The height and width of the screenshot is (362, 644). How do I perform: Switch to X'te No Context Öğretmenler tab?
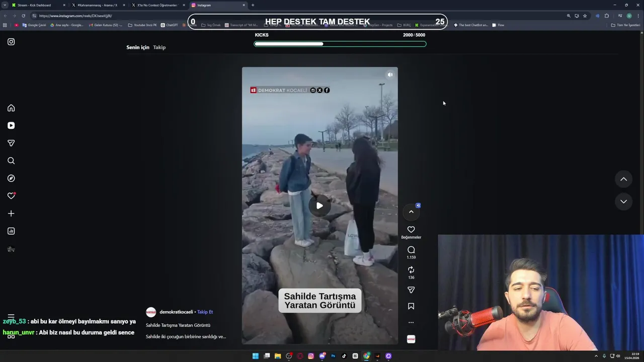158,5
